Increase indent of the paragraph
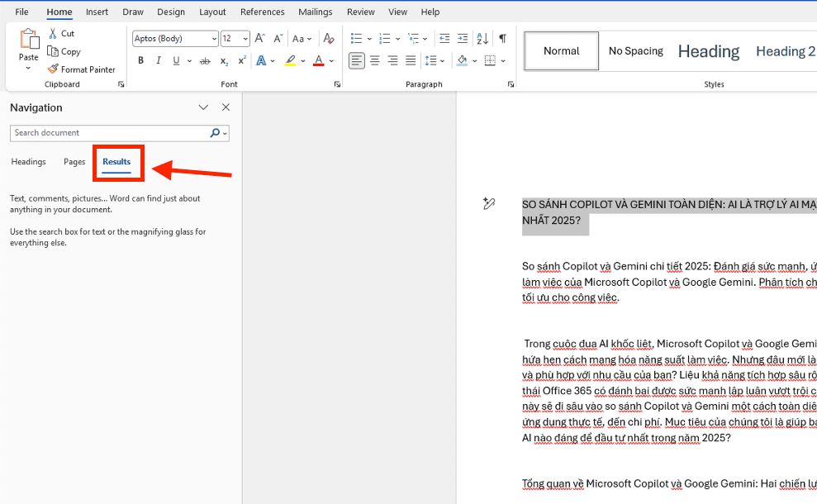This screenshot has width=817, height=504. coord(463,39)
